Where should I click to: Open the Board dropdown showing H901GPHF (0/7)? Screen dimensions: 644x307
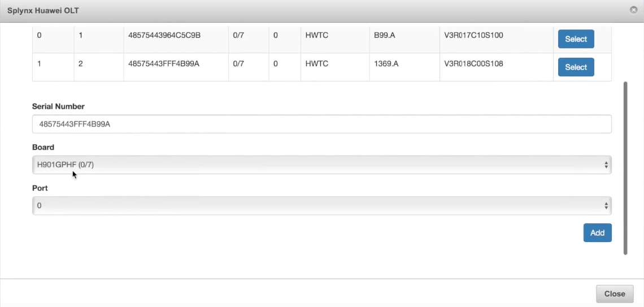(x=321, y=165)
